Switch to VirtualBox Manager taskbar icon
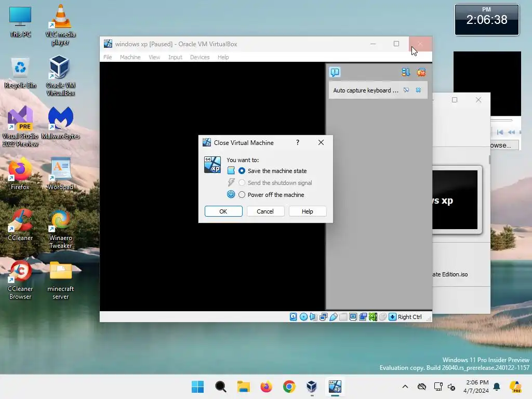This screenshot has width=532, height=399. [312, 387]
